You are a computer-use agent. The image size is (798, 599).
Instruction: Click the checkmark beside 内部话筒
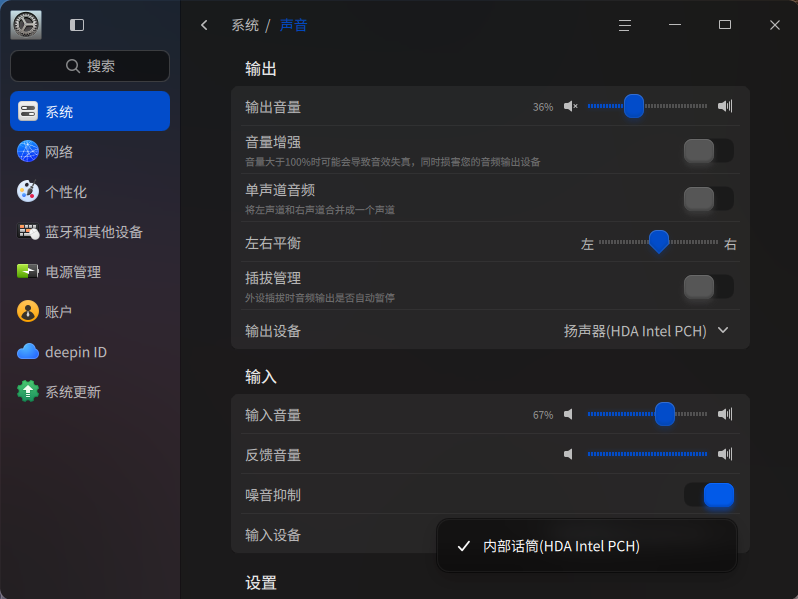pyautogui.click(x=464, y=546)
